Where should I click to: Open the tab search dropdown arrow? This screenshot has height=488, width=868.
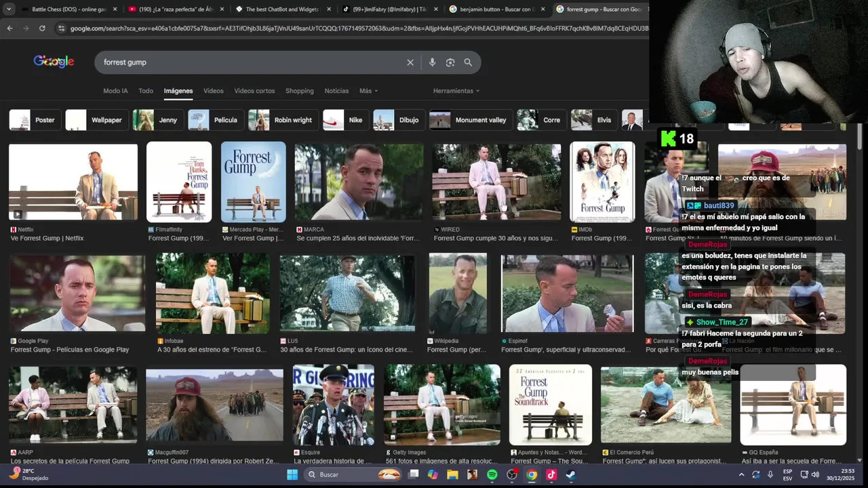(x=9, y=9)
